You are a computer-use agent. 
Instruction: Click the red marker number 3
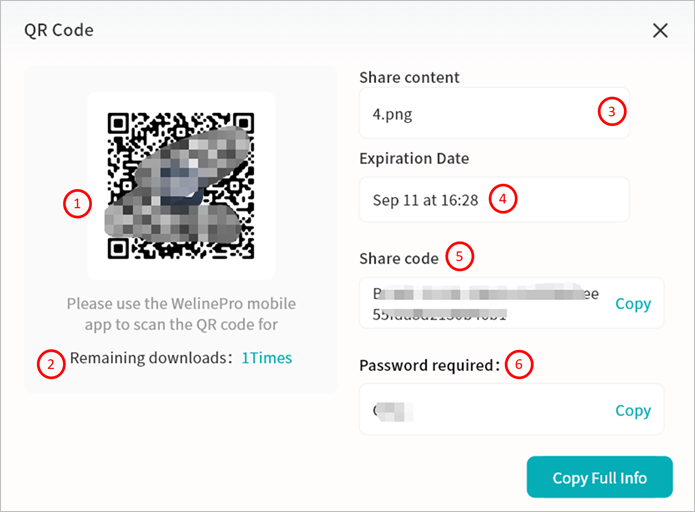tap(613, 111)
